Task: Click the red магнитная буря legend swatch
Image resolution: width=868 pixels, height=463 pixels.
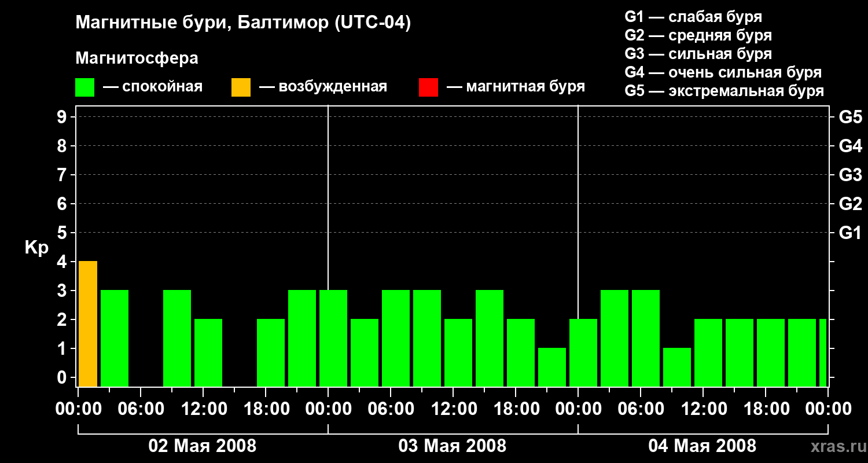Action: 428,87
